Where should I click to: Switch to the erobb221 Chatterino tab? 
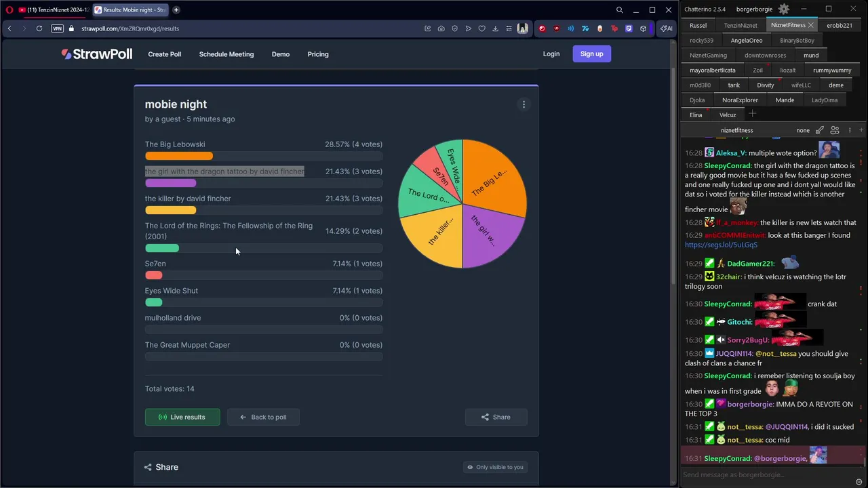(840, 25)
